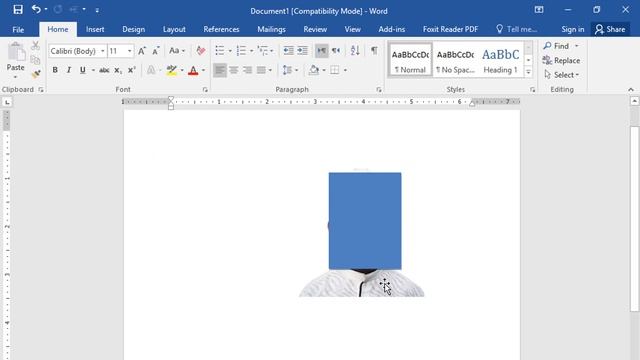Cut selection with the scissors icon
640x360 pixels.
[36, 45]
